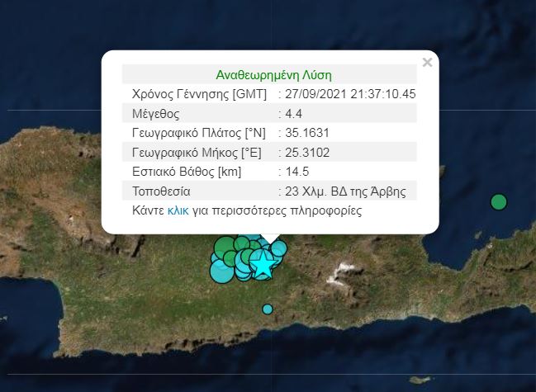Click the latitude value 35.1631
This screenshot has height=392, width=536.
point(307,133)
